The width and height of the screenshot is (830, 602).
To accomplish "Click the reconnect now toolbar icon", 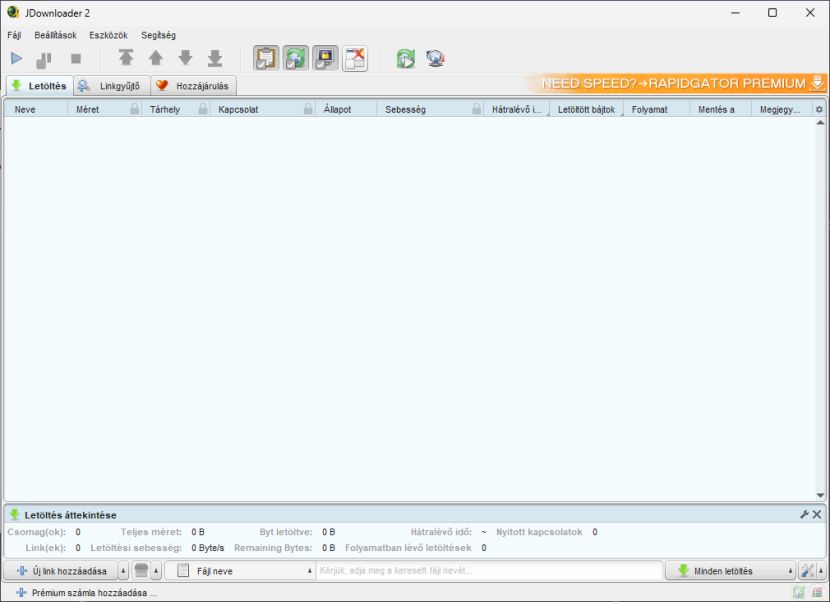I will pyautogui.click(x=406, y=58).
